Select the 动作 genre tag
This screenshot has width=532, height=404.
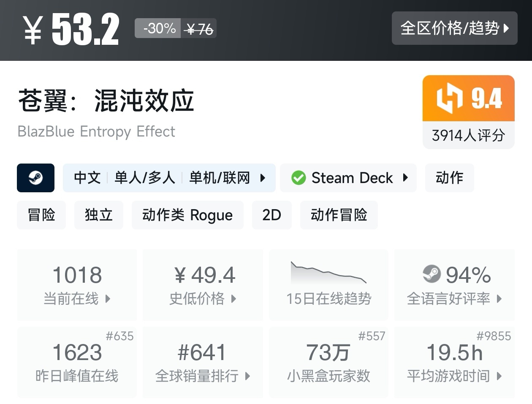[449, 178]
